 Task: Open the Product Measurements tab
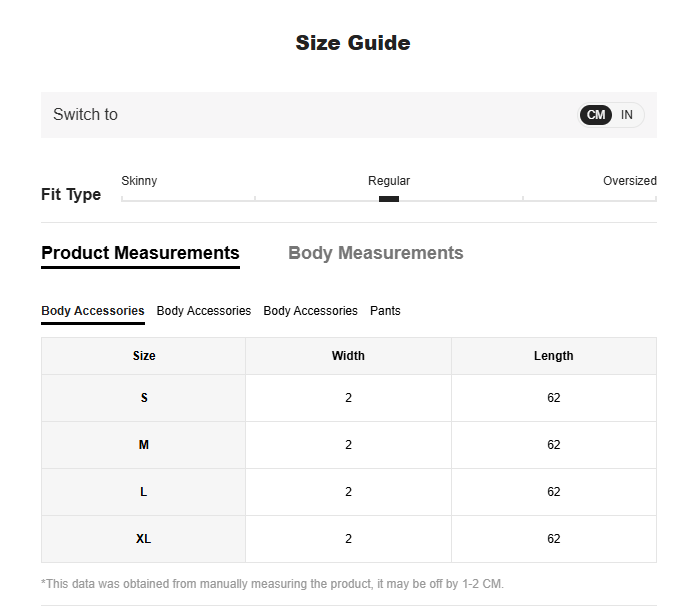140,253
